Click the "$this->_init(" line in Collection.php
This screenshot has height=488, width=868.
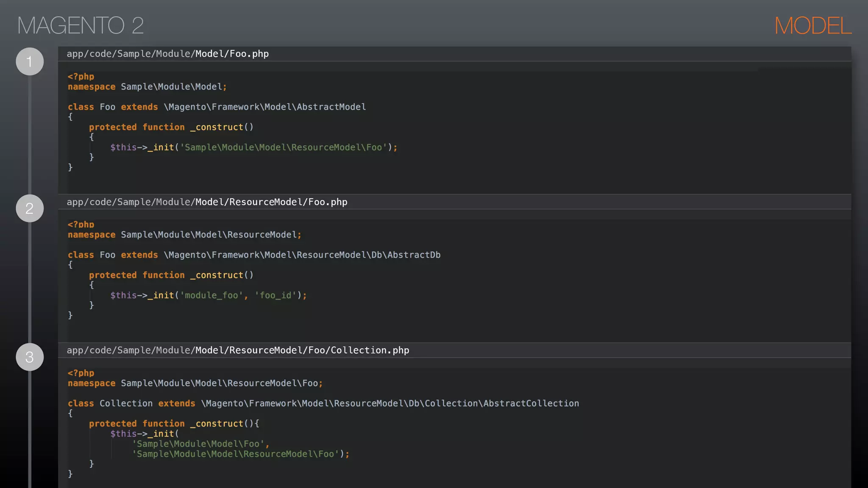coord(145,434)
